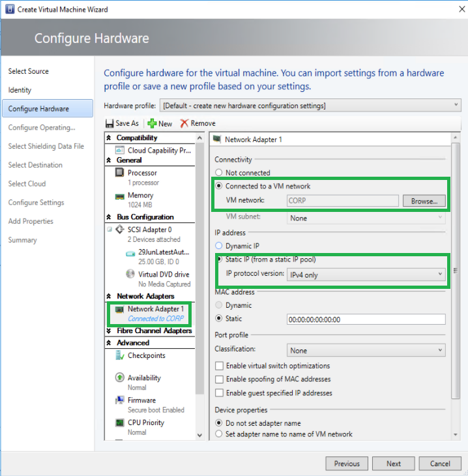Collapse the Network Adapters section

pos(109,296)
